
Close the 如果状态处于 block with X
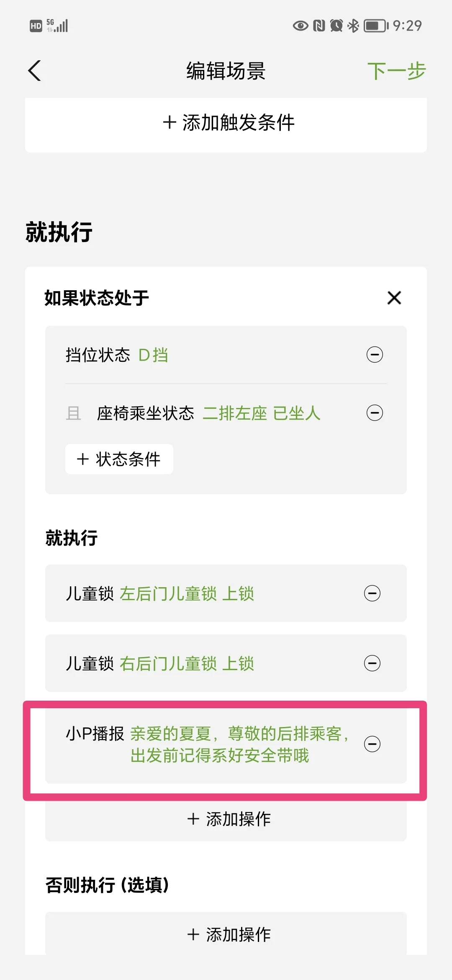(394, 298)
